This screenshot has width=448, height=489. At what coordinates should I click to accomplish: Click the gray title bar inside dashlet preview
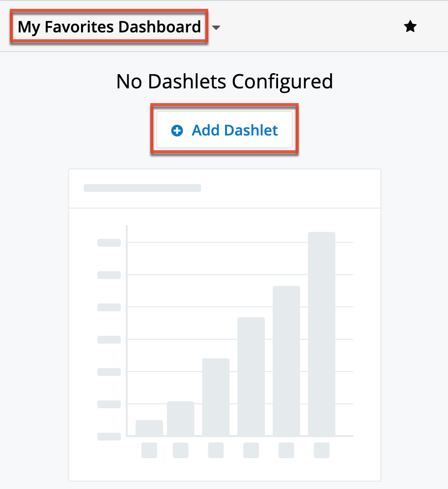(142, 188)
